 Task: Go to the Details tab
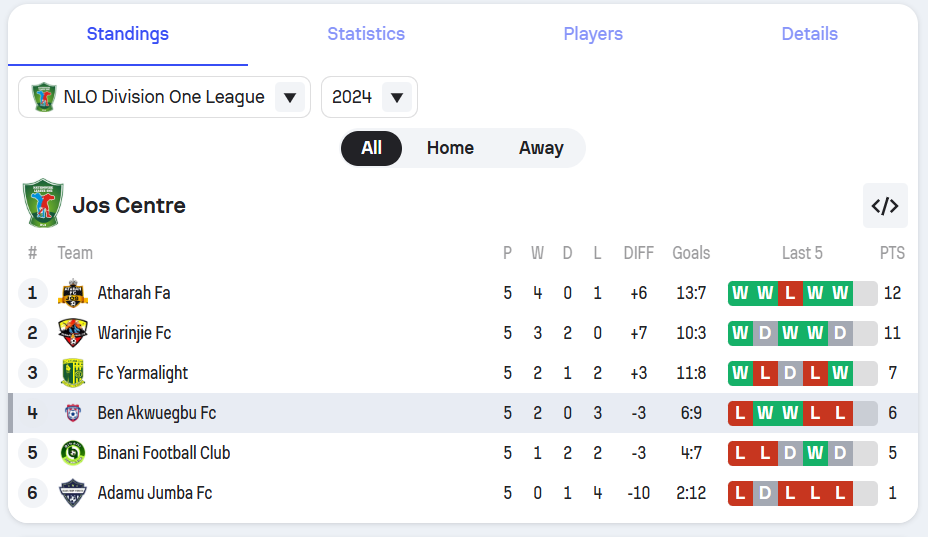click(x=809, y=34)
